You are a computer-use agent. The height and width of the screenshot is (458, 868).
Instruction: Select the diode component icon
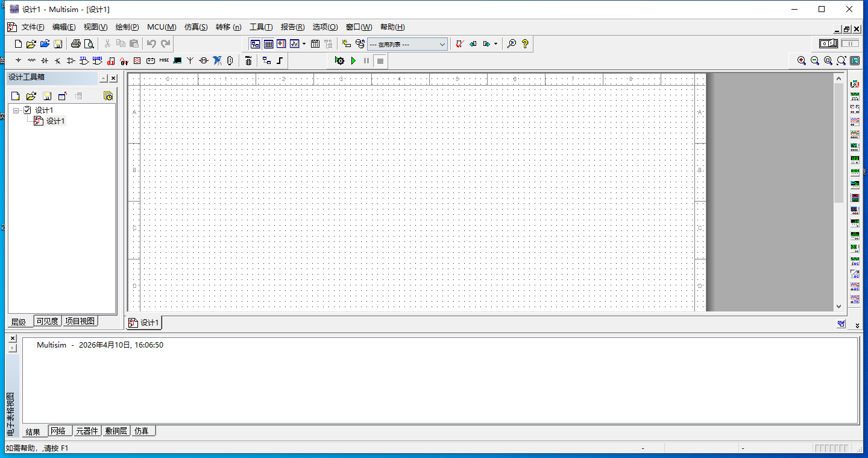click(x=45, y=60)
